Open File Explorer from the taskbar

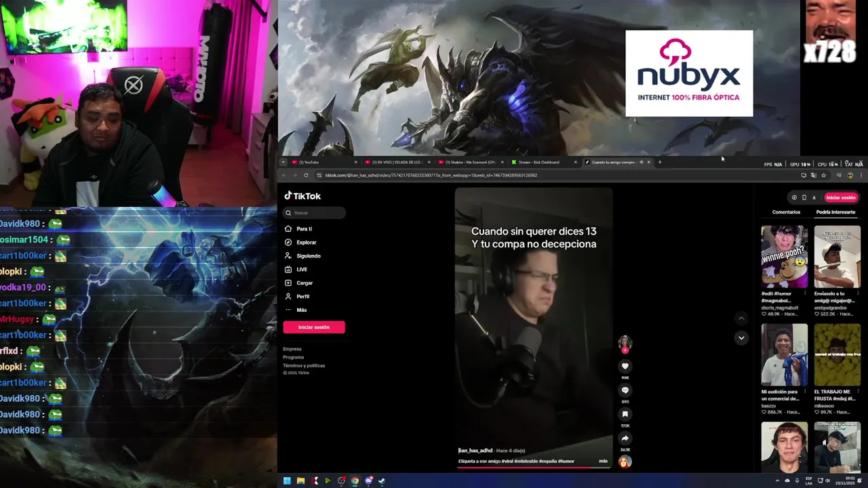[x=300, y=481]
